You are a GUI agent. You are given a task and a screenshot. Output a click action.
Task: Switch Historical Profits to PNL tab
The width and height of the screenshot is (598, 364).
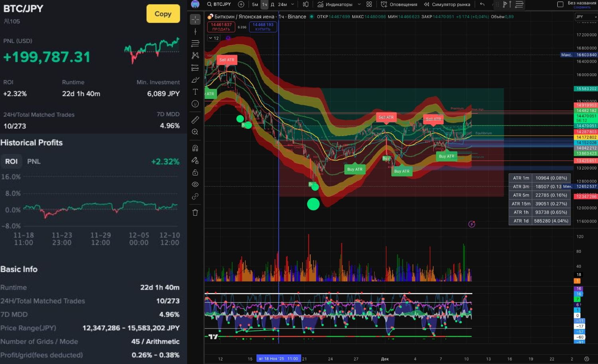[x=34, y=161]
